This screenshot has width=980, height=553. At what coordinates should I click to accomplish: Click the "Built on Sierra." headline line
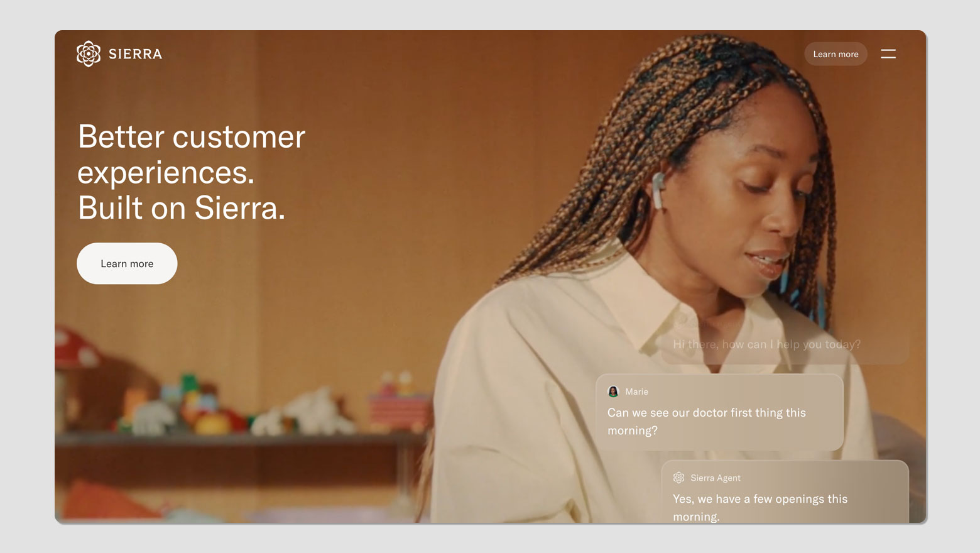pyautogui.click(x=182, y=208)
